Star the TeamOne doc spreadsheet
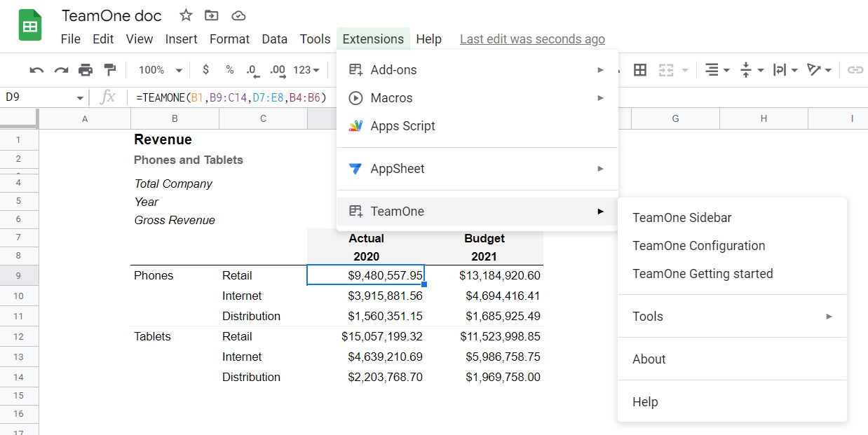The width and height of the screenshot is (868, 435). [186, 15]
